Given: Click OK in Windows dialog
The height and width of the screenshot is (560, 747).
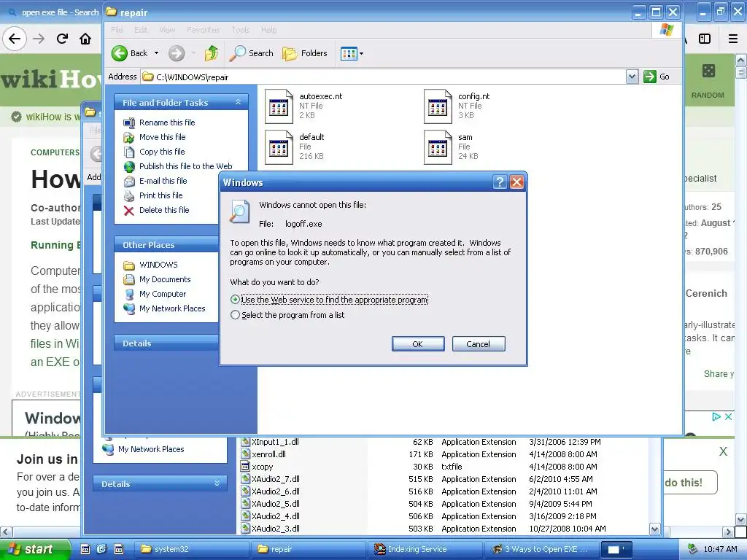Looking at the screenshot, I should (418, 344).
